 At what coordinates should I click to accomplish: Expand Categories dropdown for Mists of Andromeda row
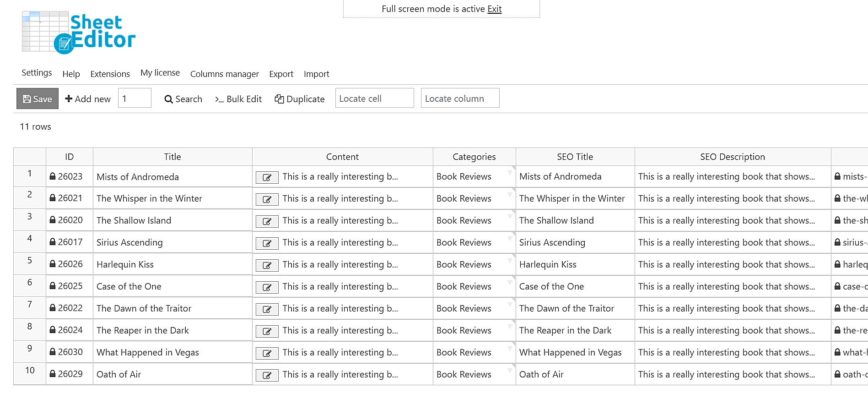(510, 172)
